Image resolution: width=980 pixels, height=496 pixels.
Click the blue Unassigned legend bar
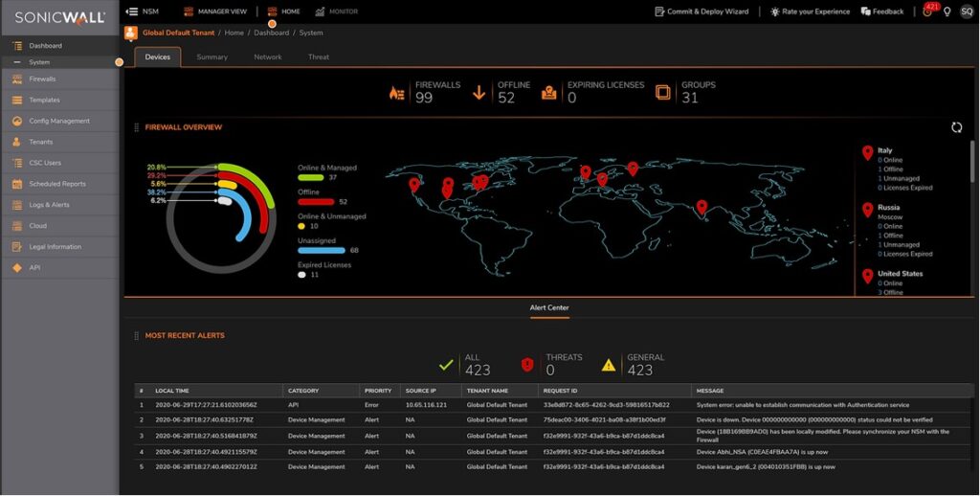(322, 250)
